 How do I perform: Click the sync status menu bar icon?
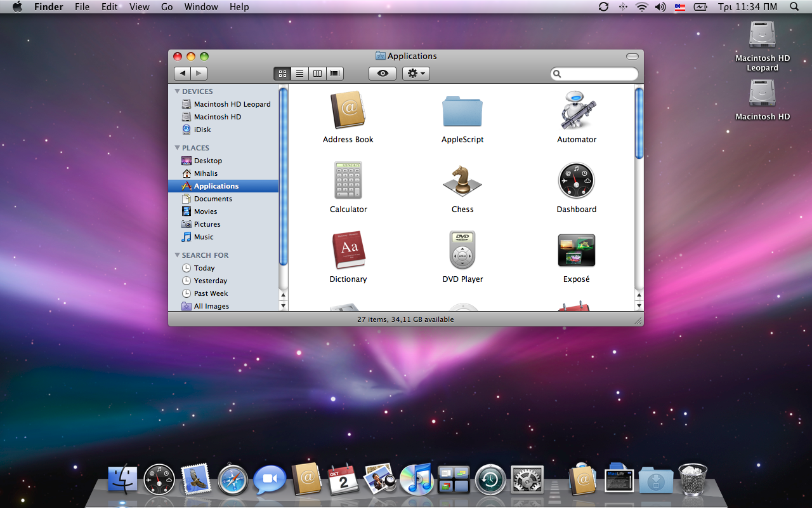tap(603, 7)
